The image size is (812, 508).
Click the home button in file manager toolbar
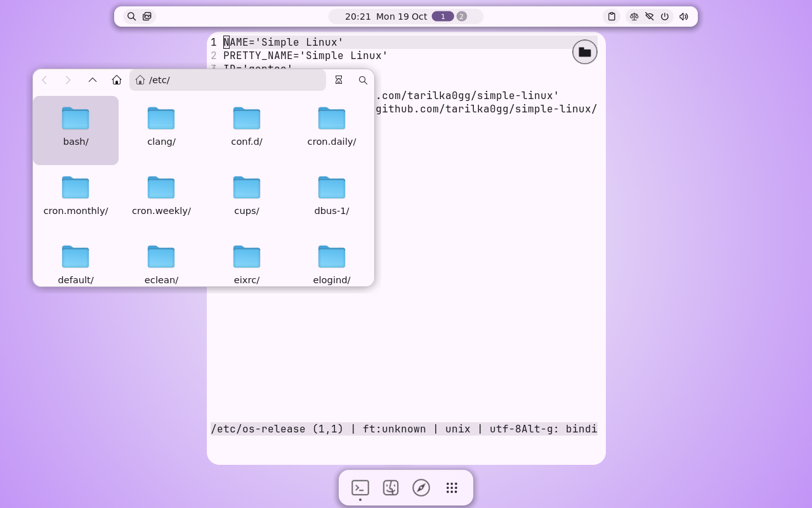(x=117, y=80)
